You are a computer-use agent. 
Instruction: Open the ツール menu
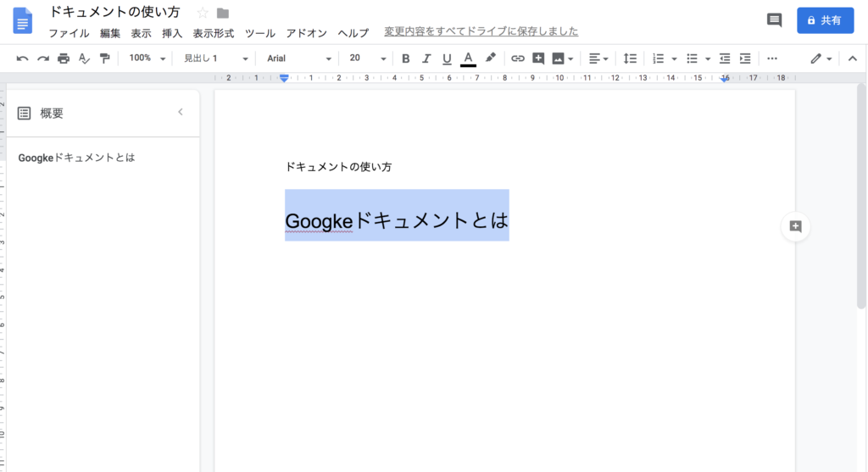point(259,33)
